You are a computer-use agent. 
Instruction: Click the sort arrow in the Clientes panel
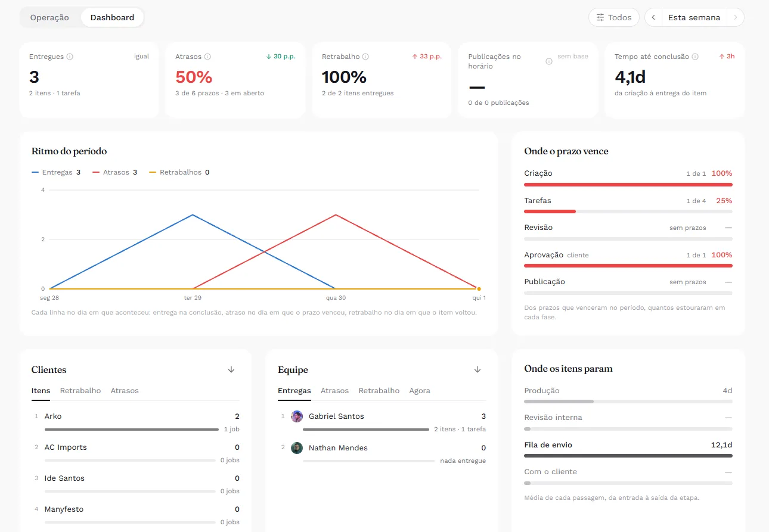pos(231,370)
